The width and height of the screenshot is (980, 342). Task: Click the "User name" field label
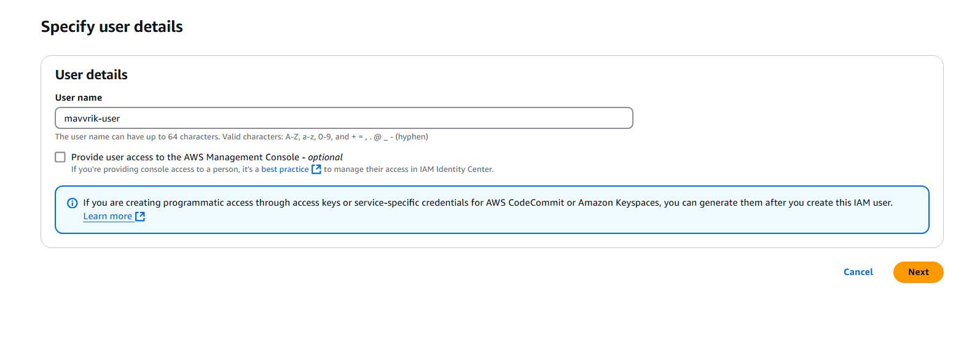(79, 98)
